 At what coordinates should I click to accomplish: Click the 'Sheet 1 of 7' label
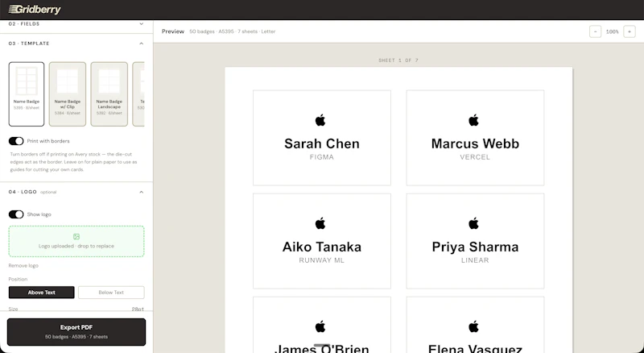point(398,60)
